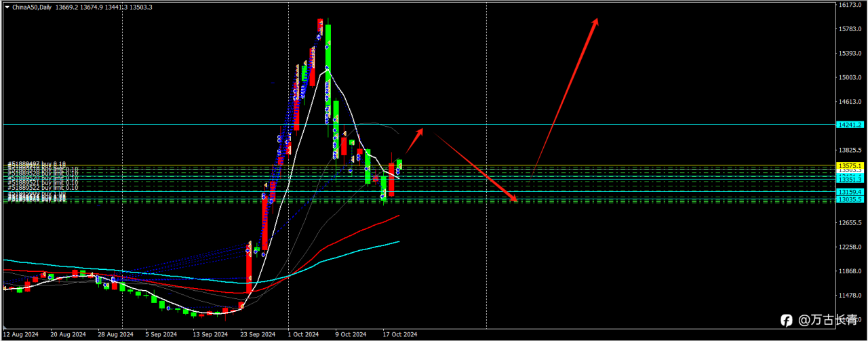The image size is (868, 341).
Task: Select the cyan 14241.2 price level tag
Action: tap(850, 125)
